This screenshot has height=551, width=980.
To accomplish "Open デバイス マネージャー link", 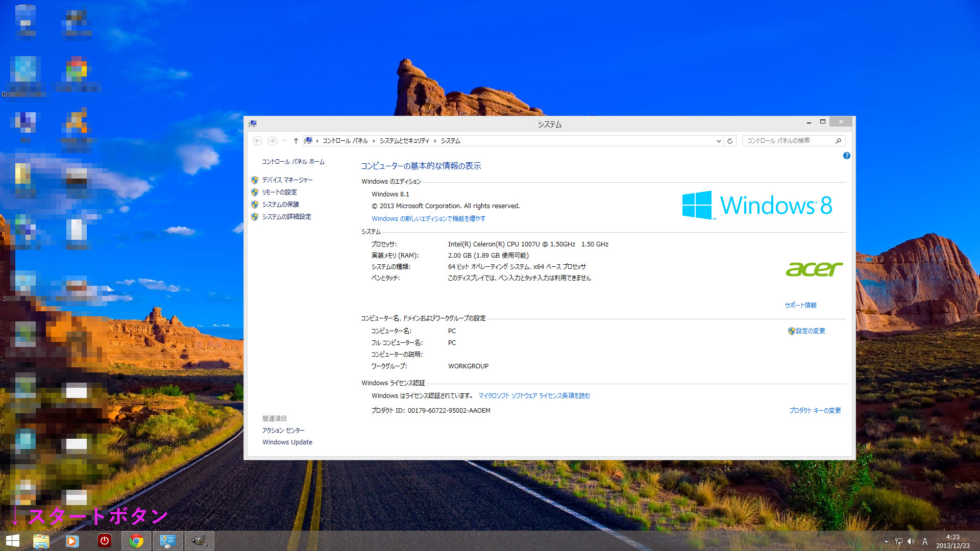I will pos(287,180).
